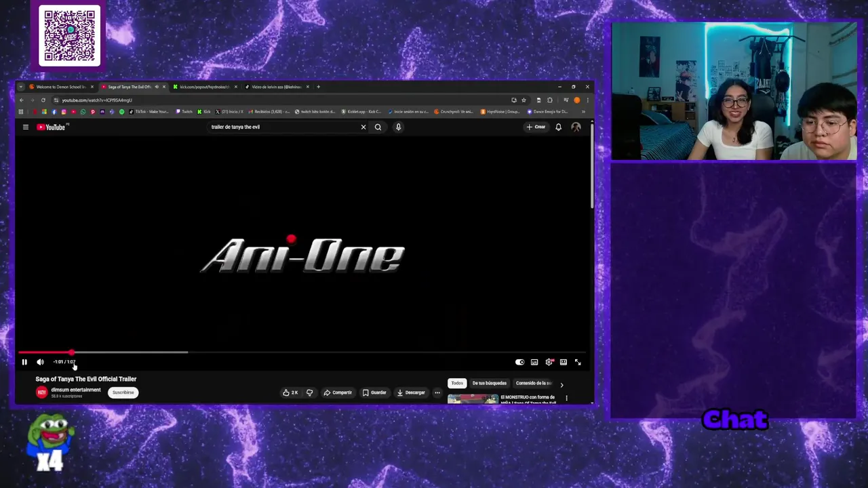Click the youtube.com address bar
This screenshot has height=488, width=868.
coord(278,100)
